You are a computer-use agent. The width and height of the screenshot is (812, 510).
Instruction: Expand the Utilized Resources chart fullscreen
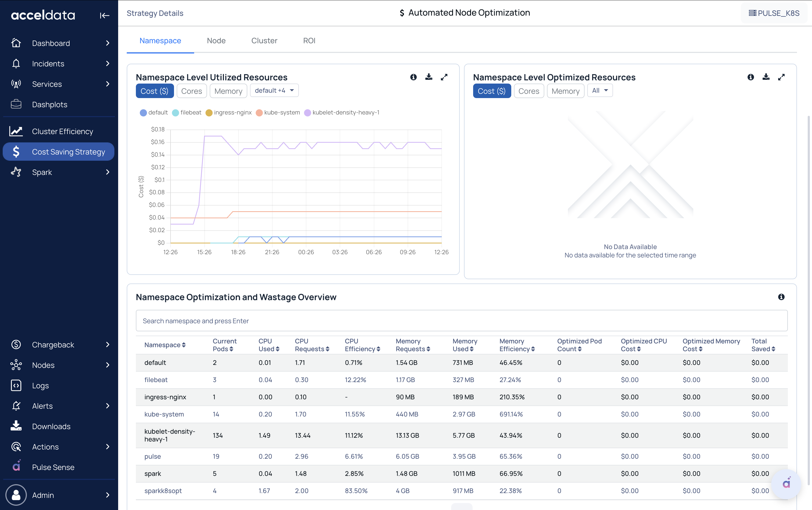click(444, 77)
